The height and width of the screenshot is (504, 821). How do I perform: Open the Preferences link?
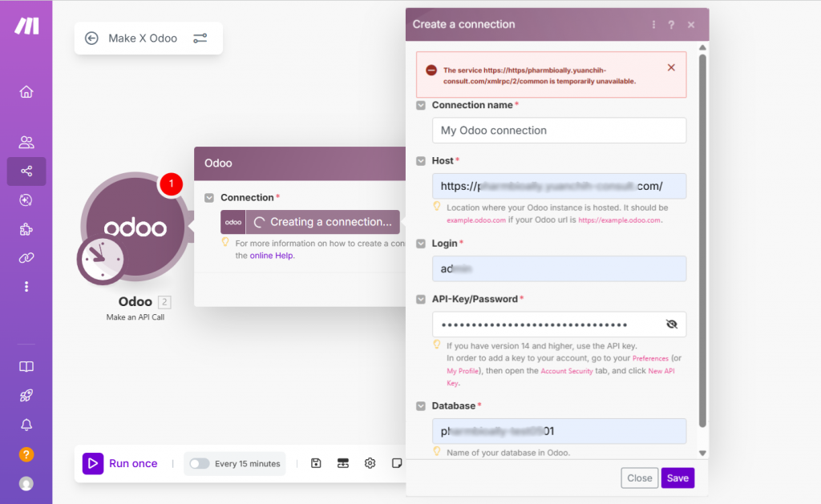[x=650, y=358]
